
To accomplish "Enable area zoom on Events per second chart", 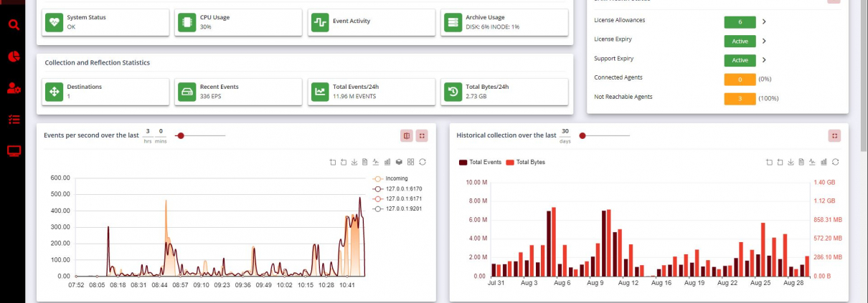I will (333, 162).
